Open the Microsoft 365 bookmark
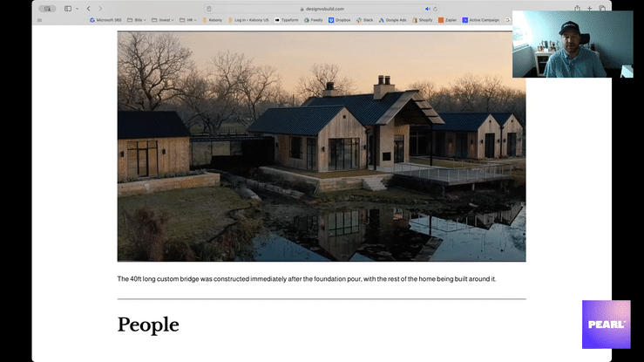644x362 pixels. tap(105, 20)
